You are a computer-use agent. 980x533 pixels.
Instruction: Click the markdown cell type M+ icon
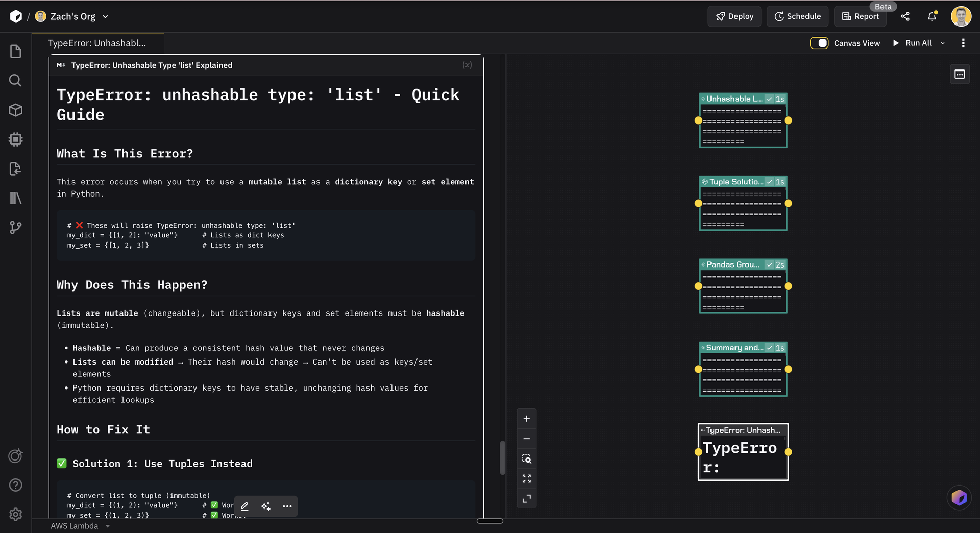coord(61,65)
